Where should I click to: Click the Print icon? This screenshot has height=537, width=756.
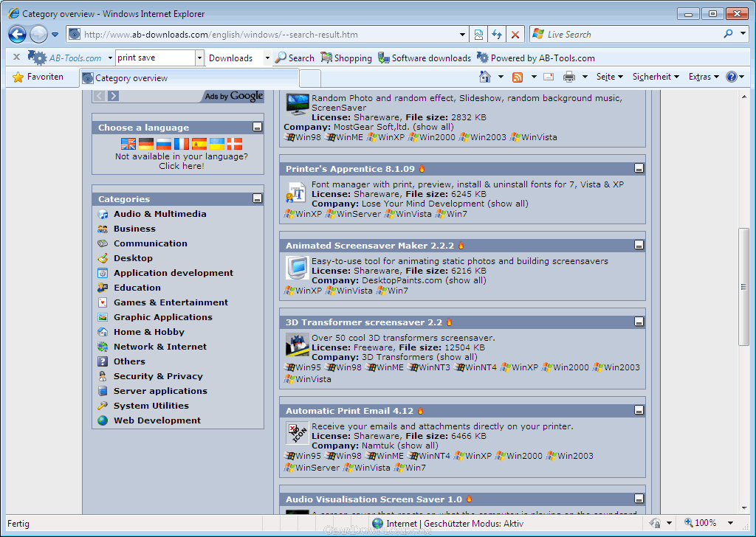tap(569, 77)
